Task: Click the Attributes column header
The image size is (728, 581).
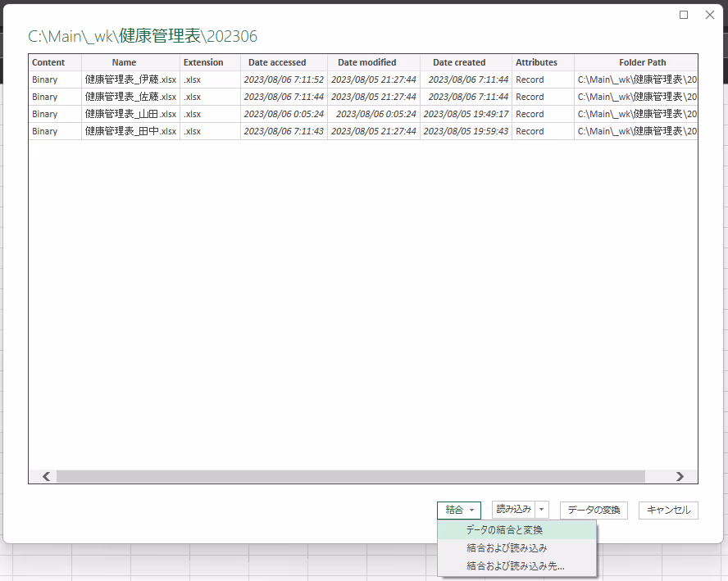Action: (544, 62)
